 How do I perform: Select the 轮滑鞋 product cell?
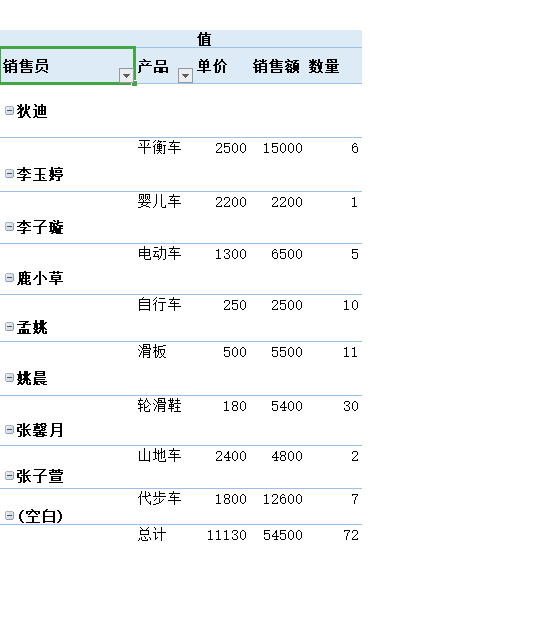(x=159, y=405)
